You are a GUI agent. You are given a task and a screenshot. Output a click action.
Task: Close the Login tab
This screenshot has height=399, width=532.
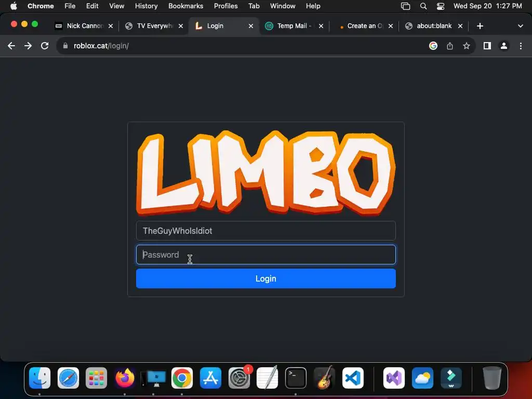tap(251, 26)
